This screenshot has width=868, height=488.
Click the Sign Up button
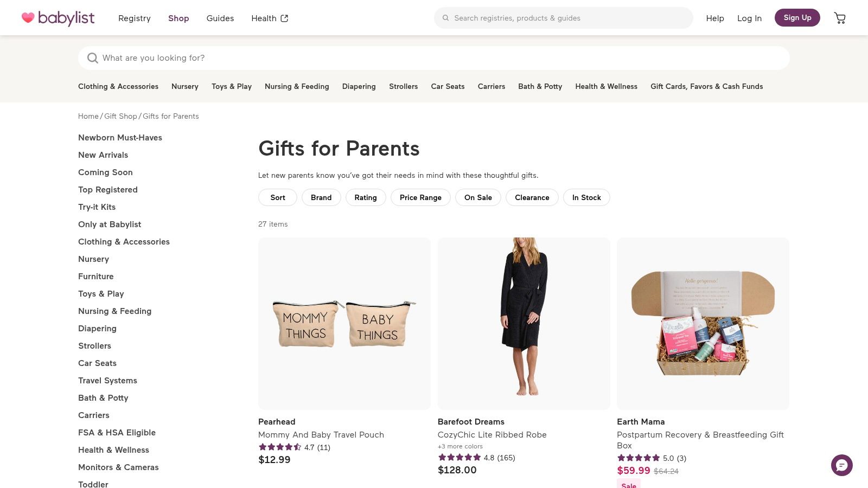point(797,18)
